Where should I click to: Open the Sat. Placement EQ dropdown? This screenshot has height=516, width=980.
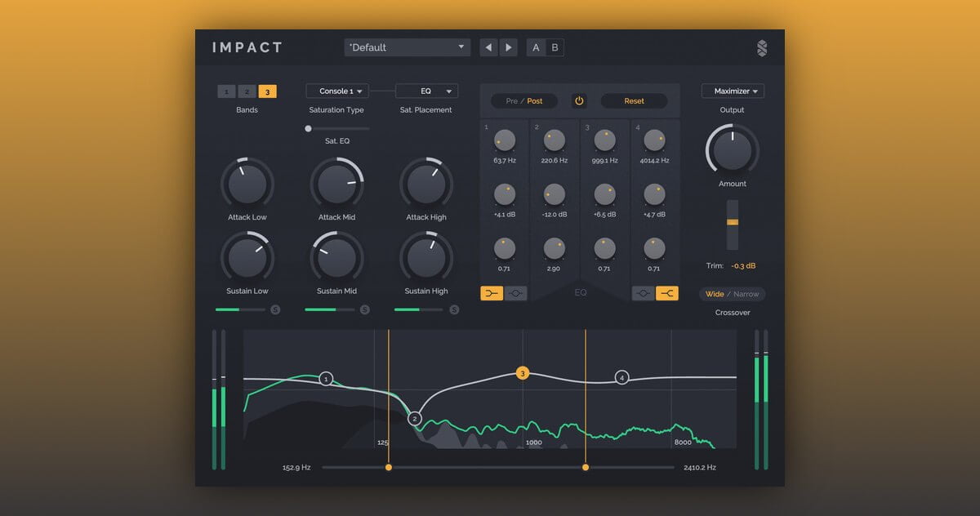point(426,91)
